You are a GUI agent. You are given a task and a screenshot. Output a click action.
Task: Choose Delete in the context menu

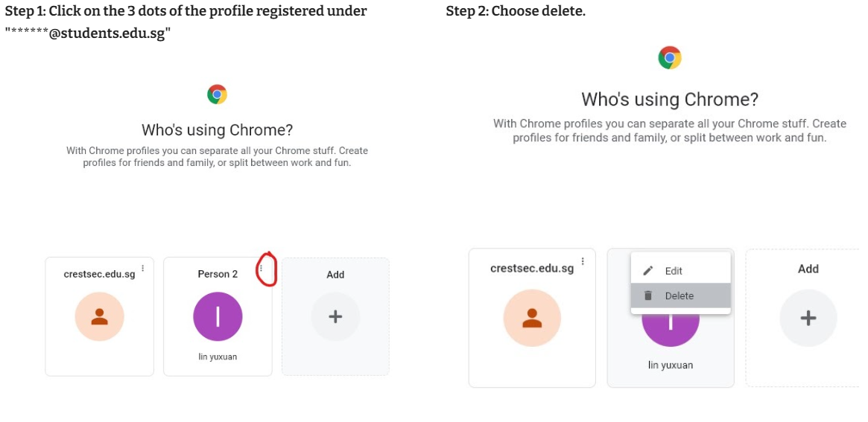(x=680, y=295)
